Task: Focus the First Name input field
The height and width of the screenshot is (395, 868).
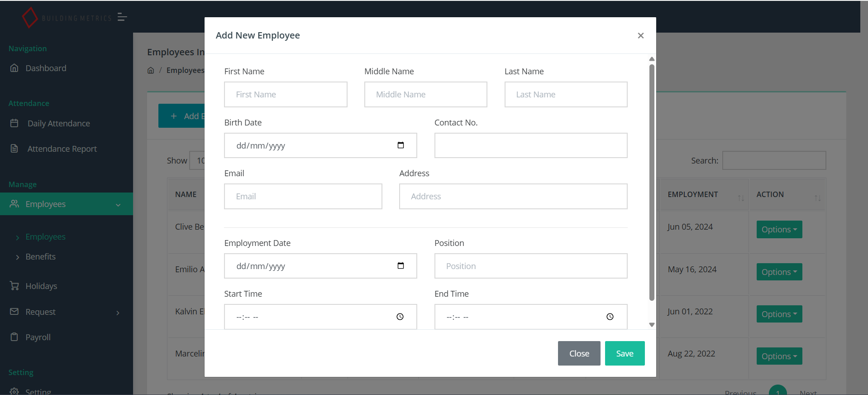Action: point(286,94)
